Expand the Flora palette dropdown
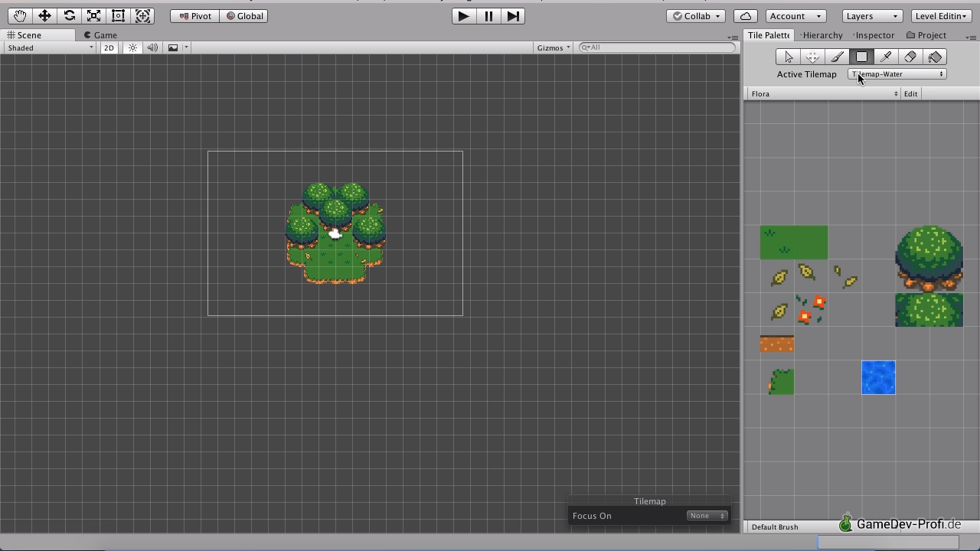This screenshot has width=980, height=551. [823, 94]
